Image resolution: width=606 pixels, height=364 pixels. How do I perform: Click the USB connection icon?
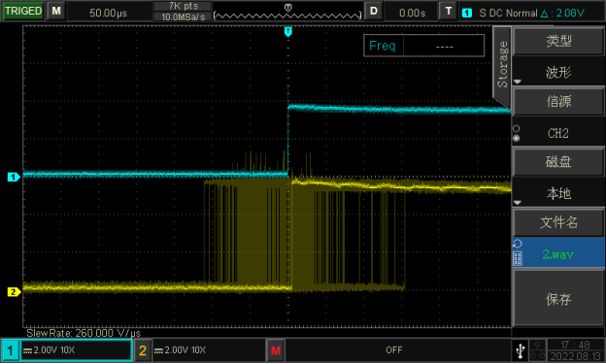pos(521,350)
